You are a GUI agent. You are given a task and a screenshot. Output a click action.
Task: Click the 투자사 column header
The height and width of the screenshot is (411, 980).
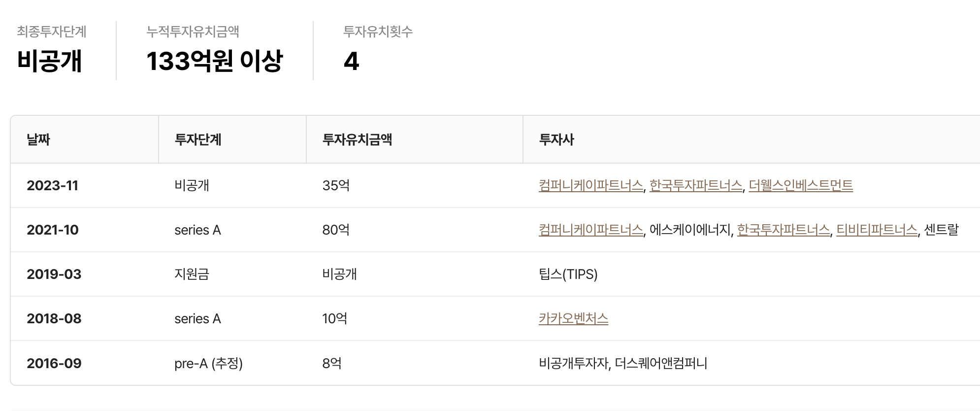[x=556, y=139]
